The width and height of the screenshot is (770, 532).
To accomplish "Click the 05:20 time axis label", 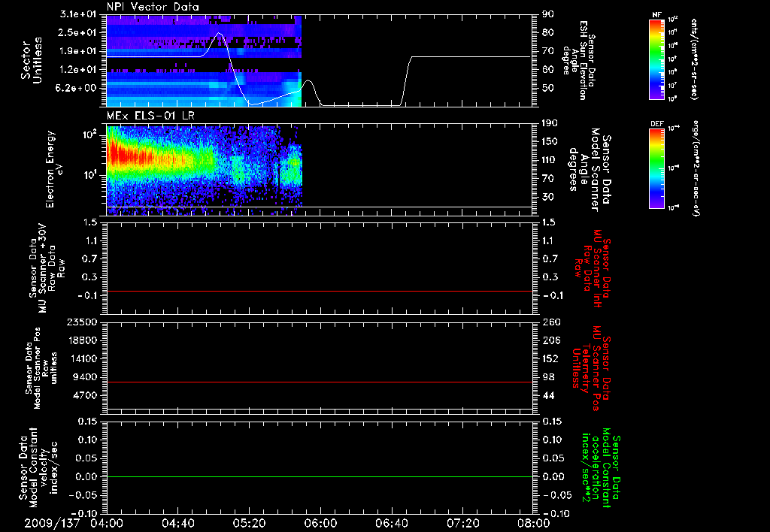I will [x=249, y=524].
